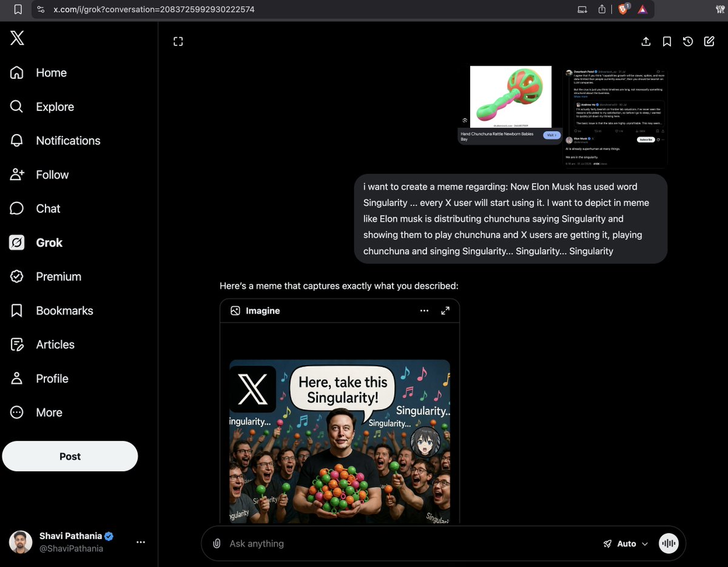The image size is (728, 567).
Task: Click the Explore magnifier icon
Action: point(17,107)
